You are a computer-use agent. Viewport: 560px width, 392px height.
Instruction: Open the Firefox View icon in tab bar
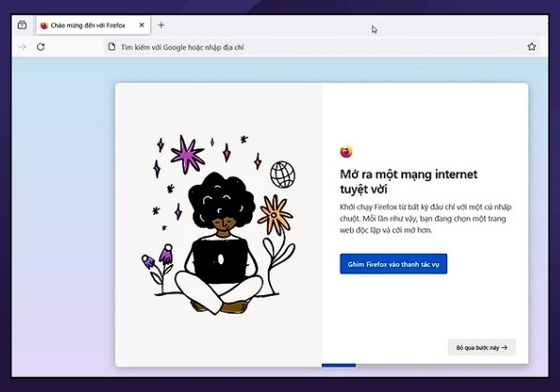pos(22,25)
